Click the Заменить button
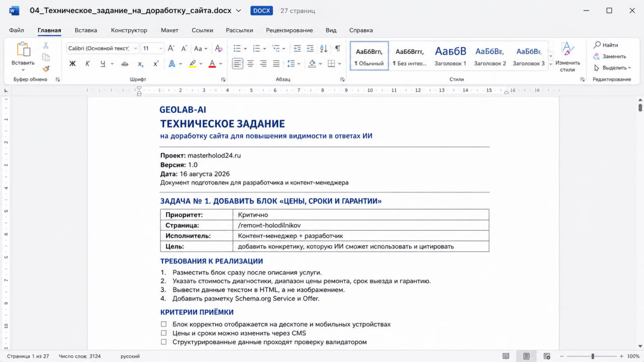The width and height of the screenshot is (644, 362). click(x=609, y=56)
